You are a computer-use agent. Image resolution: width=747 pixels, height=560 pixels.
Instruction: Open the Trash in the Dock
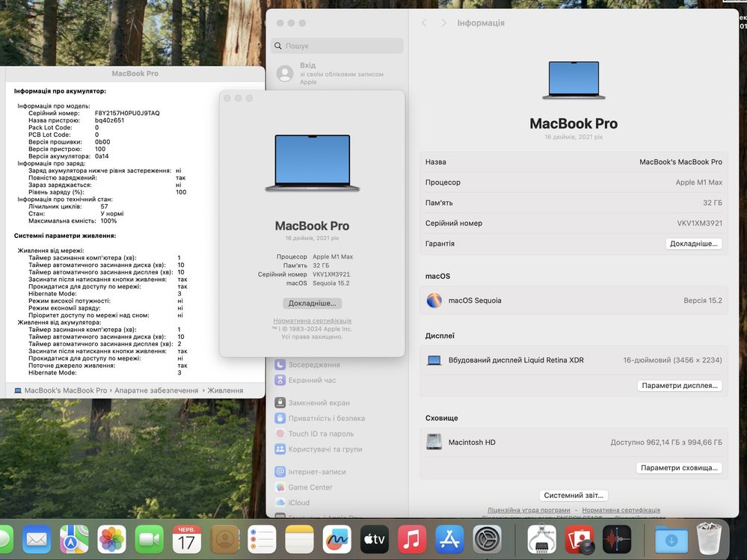coord(709,540)
